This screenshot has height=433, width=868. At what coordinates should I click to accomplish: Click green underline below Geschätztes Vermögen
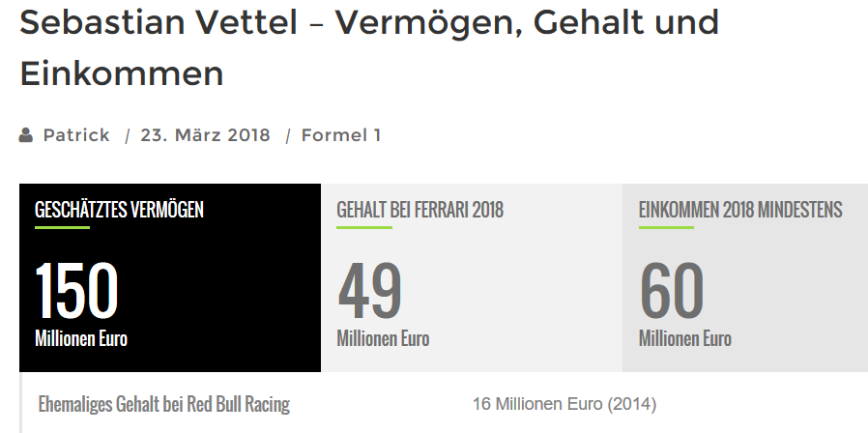click(x=62, y=228)
